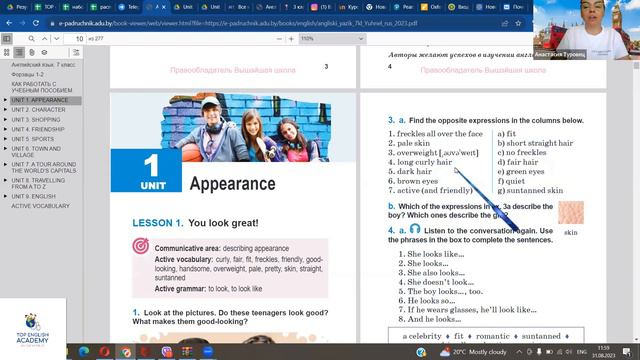Expand UNIT 3. SHOPPING outline entry
Image resolution: width=640 pixels, height=360 pixels.
[x=5, y=120]
